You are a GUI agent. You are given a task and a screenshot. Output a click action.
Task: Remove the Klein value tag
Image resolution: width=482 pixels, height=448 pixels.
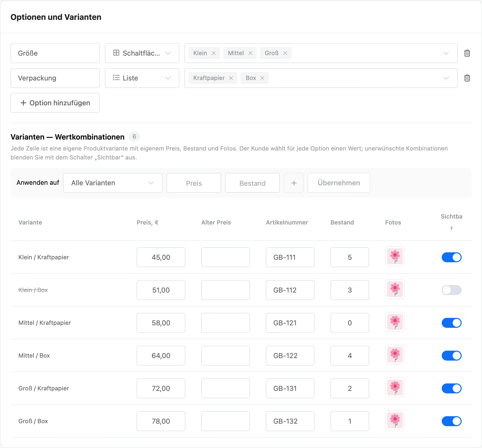click(x=214, y=53)
